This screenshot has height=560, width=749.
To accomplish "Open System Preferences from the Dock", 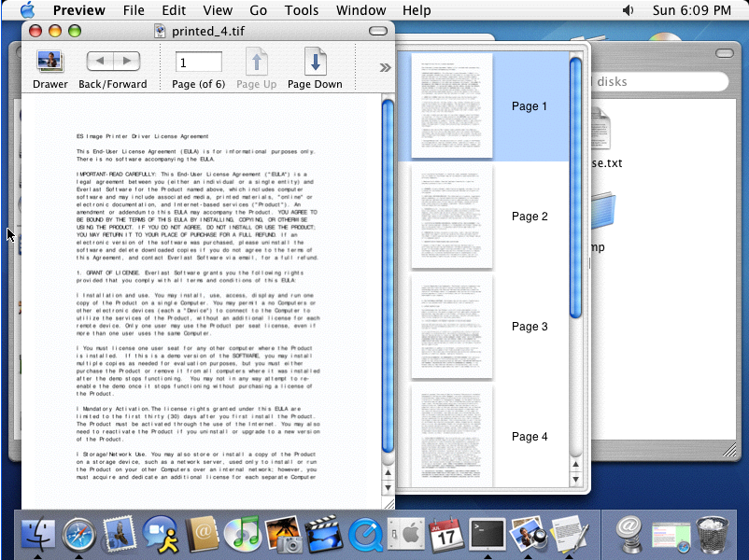I will [406, 534].
